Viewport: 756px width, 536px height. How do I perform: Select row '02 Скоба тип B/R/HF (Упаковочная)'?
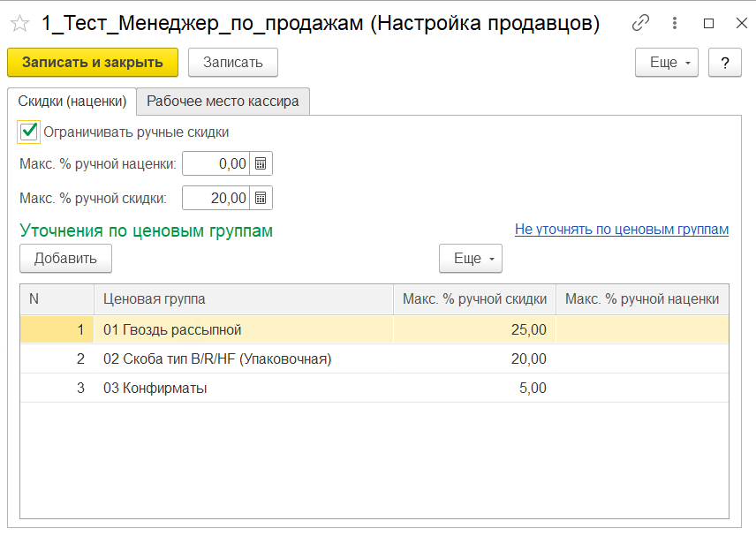[x=216, y=359]
